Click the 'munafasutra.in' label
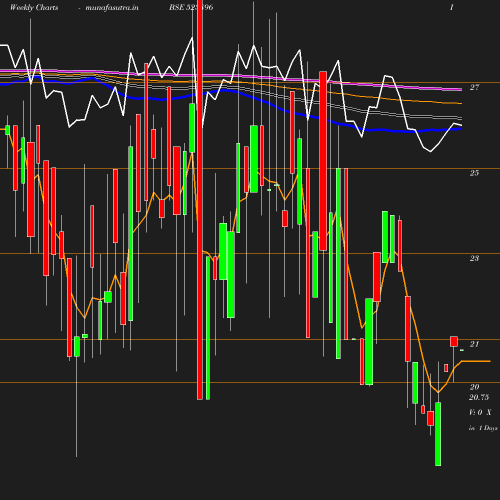 pos(112,8)
